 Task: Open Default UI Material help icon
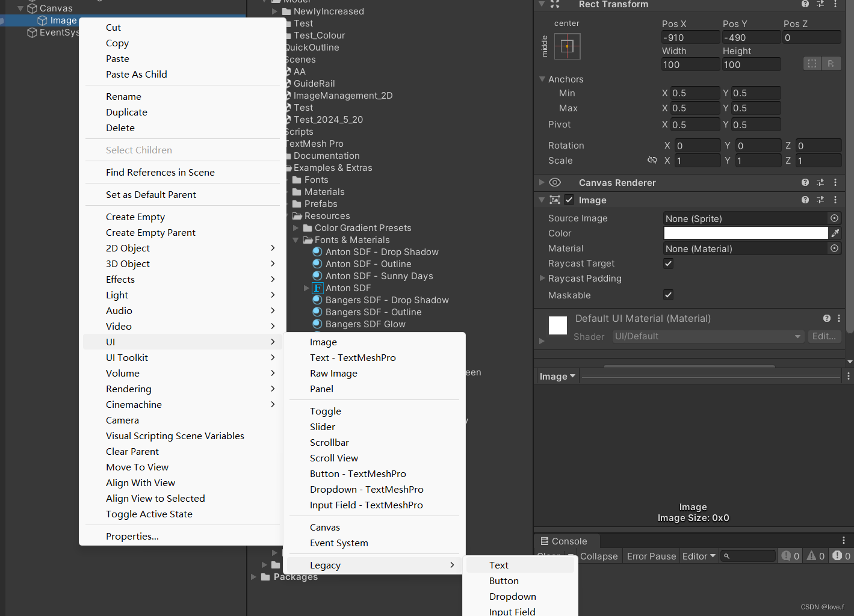pos(827,318)
